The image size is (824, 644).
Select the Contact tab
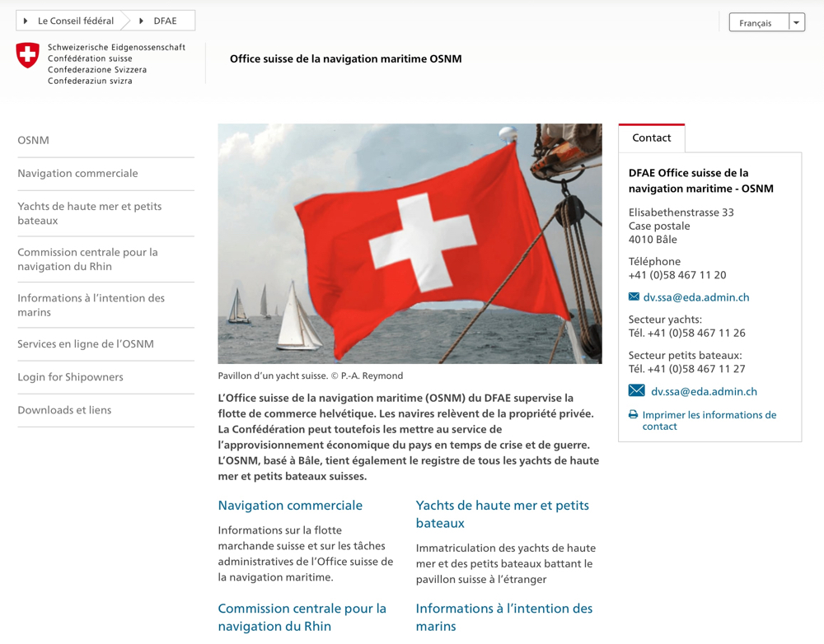(651, 138)
